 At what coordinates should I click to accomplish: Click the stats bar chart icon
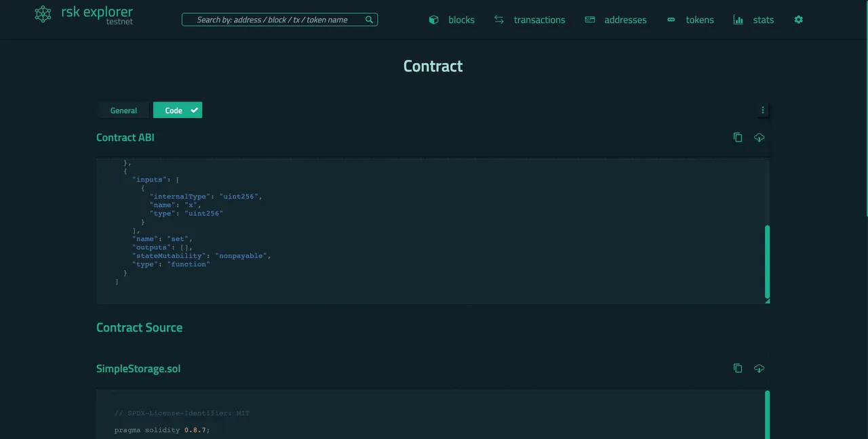738,20
